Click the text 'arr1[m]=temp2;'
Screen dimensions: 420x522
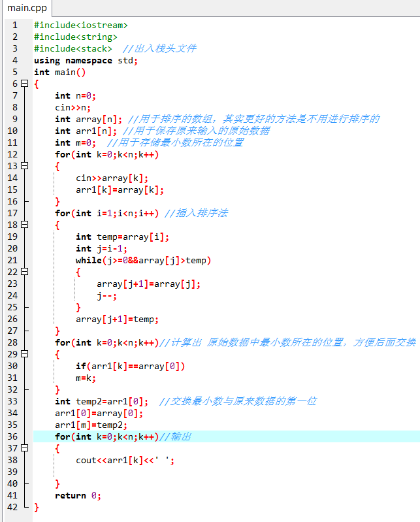click(91, 425)
